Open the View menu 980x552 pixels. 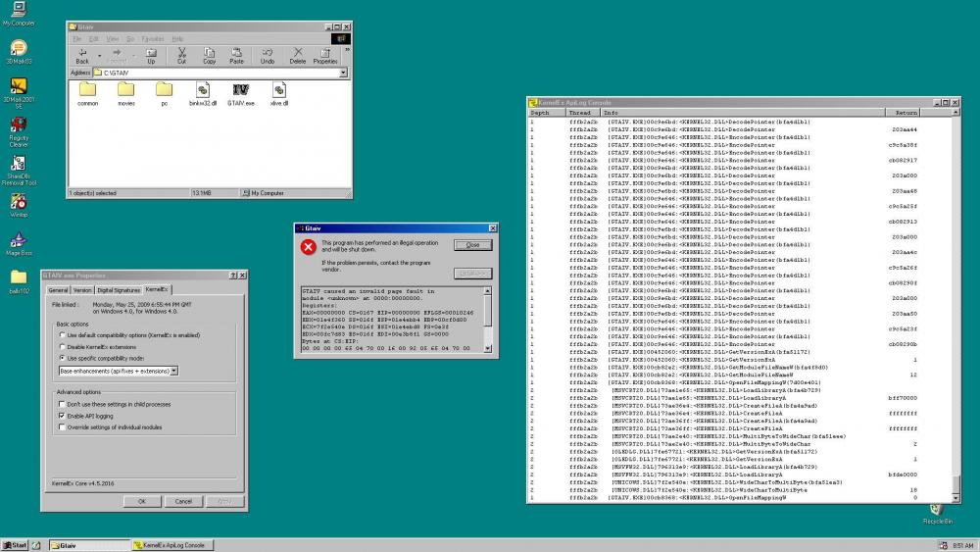112,39
